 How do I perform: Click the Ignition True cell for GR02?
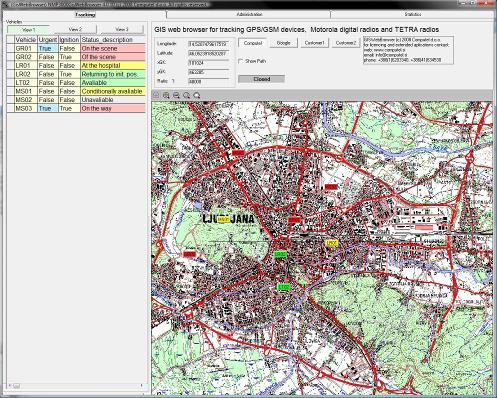pos(69,57)
